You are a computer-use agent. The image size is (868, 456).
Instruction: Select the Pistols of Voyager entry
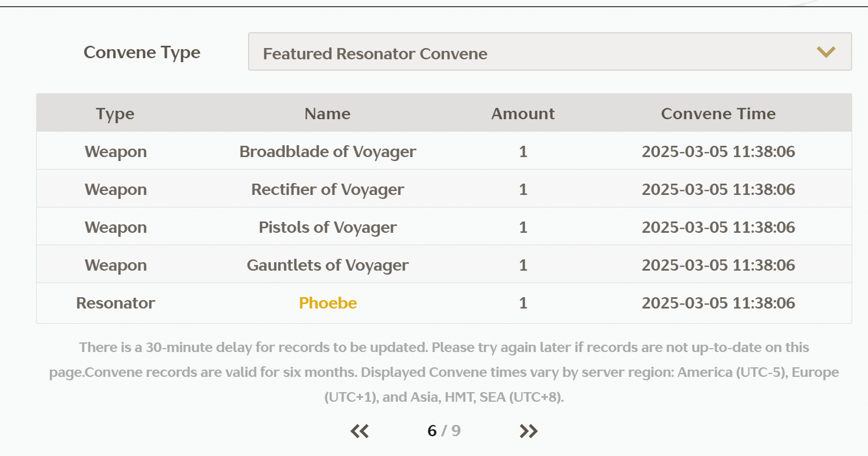pos(328,227)
